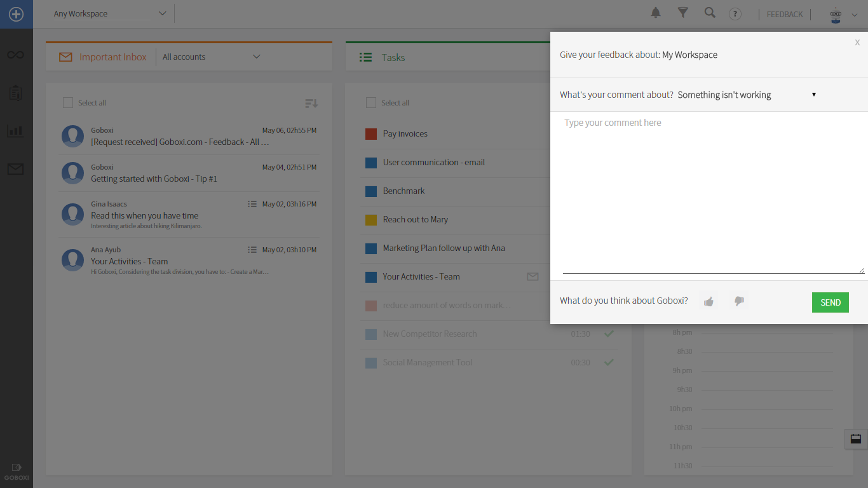The width and height of the screenshot is (868, 488).
Task: Open the mail icon in left sidebar
Action: (x=16, y=169)
